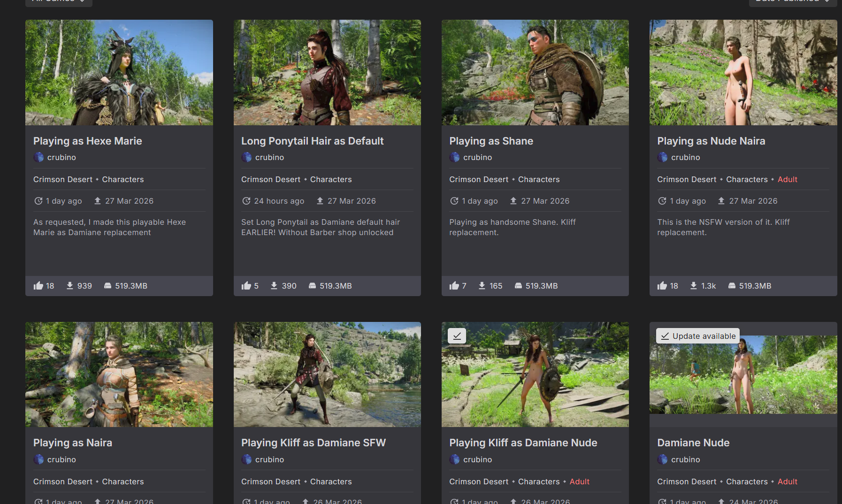
Task: Open the "Playing as Naira" mod title
Action: (x=73, y=443)
